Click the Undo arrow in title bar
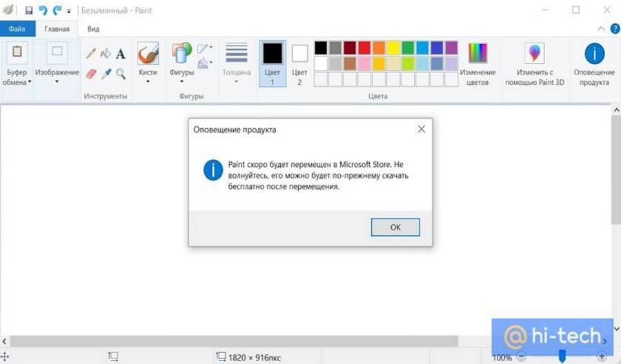621x364 pixels. 43,10
